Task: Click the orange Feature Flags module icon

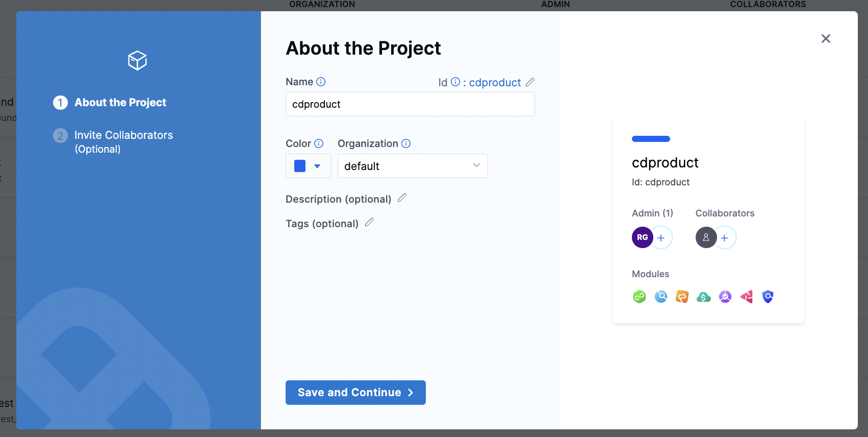Action: (682, 297)
